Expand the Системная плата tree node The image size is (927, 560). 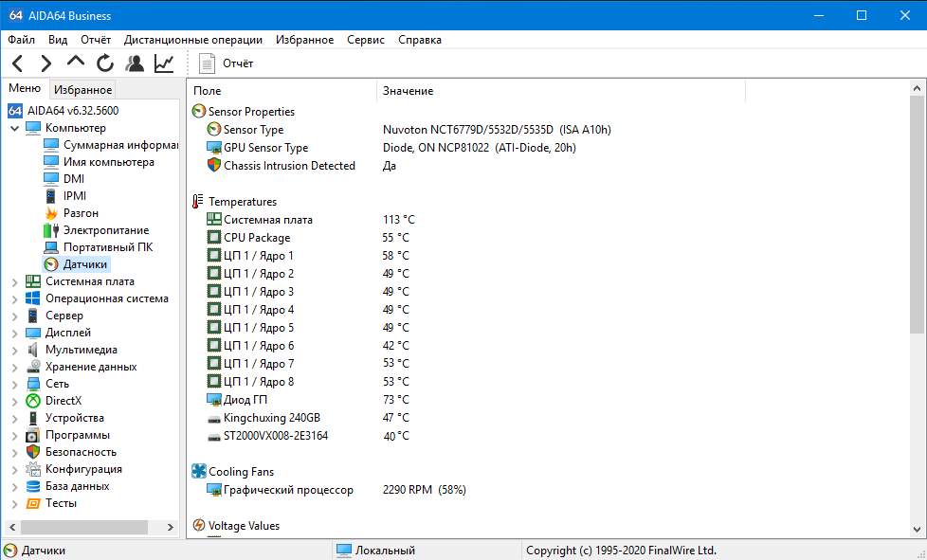pyautogui.click(x=15, y=282)
